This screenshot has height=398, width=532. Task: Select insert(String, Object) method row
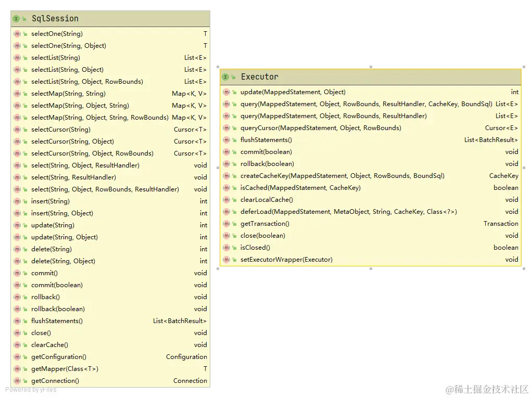(x=110, y=213)
